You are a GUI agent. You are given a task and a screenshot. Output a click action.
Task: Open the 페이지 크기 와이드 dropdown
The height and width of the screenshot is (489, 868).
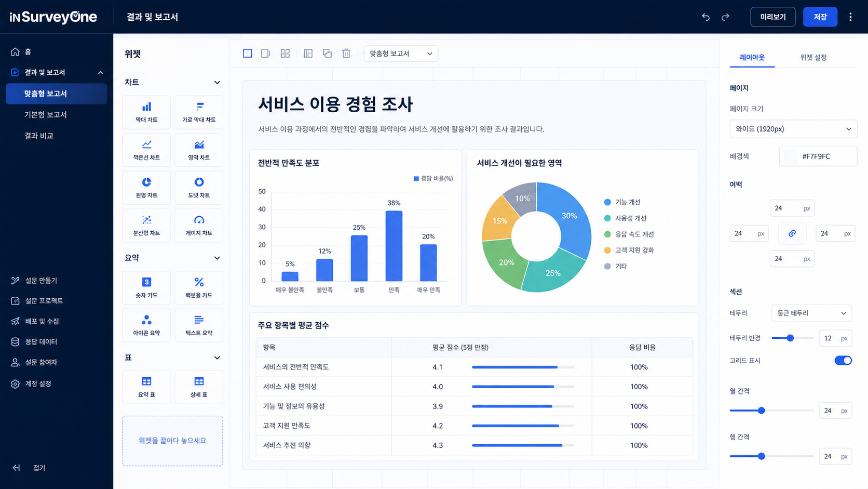tap(793, 129)
